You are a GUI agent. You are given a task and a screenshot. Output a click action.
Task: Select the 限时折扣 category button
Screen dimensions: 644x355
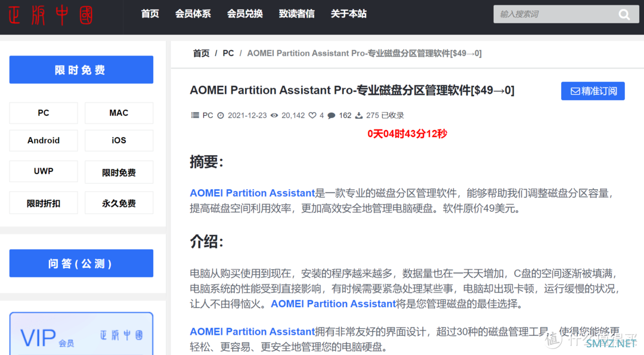pos(44,203)
